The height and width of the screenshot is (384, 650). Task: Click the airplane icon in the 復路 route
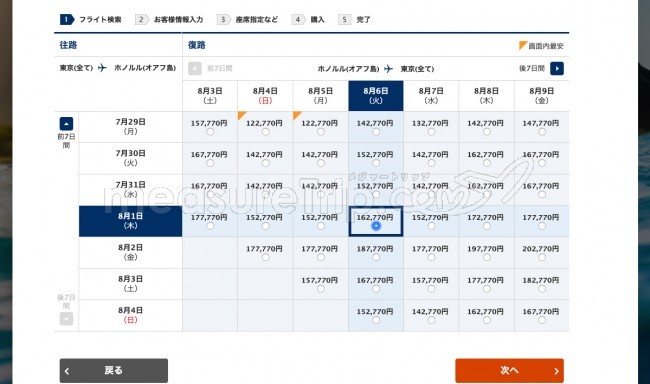pos(388,68)
